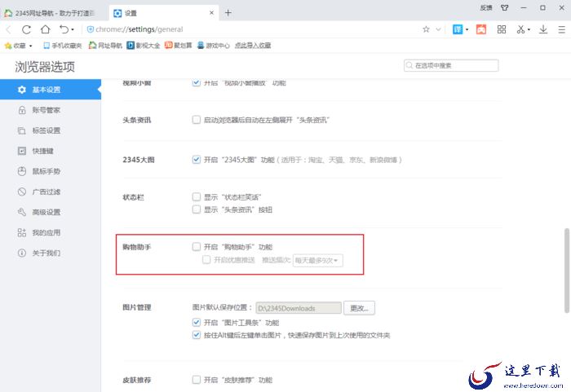Image resolution: width=571 pixels, height=392 pixels.
Task: Click the shirt skin icon in title bar
Action: coord(504,7)
